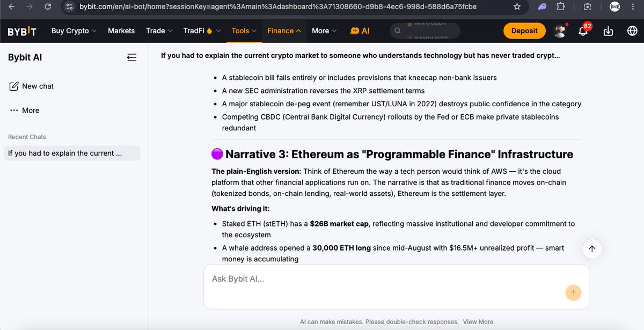Click the Recent Chats label
The height and width of the screenshot is (330, 644).
27,137
